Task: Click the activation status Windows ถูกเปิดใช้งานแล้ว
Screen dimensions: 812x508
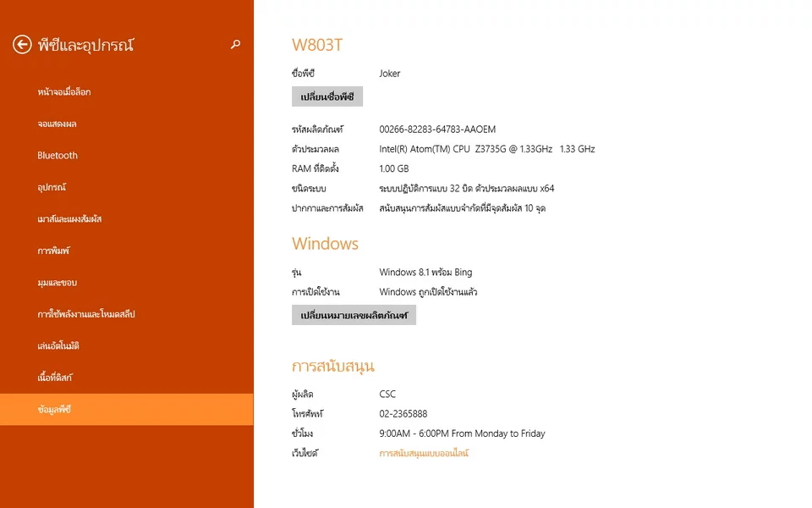Action: [428, 292]
